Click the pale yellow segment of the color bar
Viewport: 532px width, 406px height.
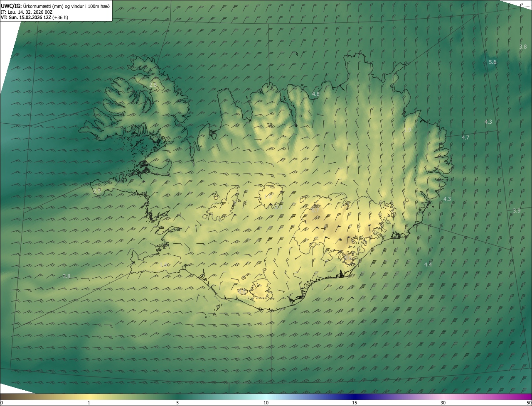click(89, 396)
